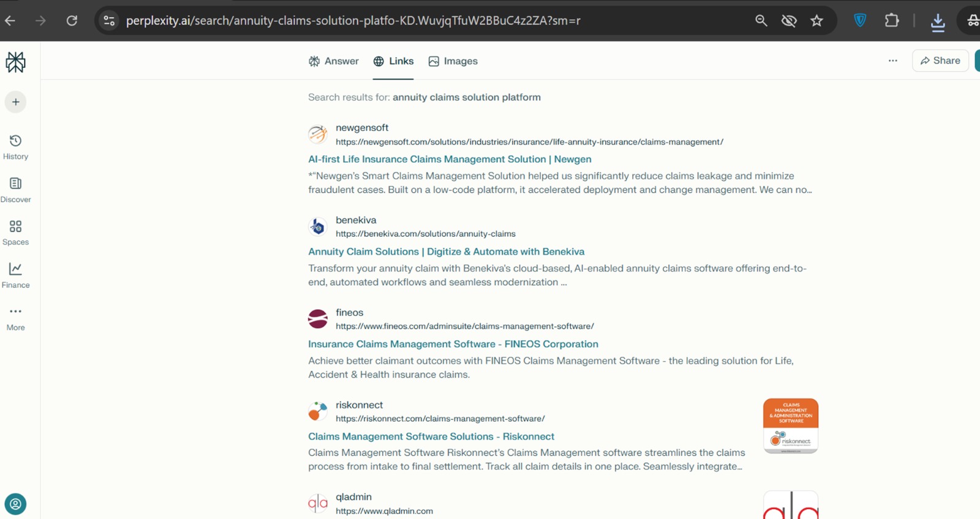Open Spaces in the sidebar
Viewport: 980px width, 519px height.
[16, 233]
